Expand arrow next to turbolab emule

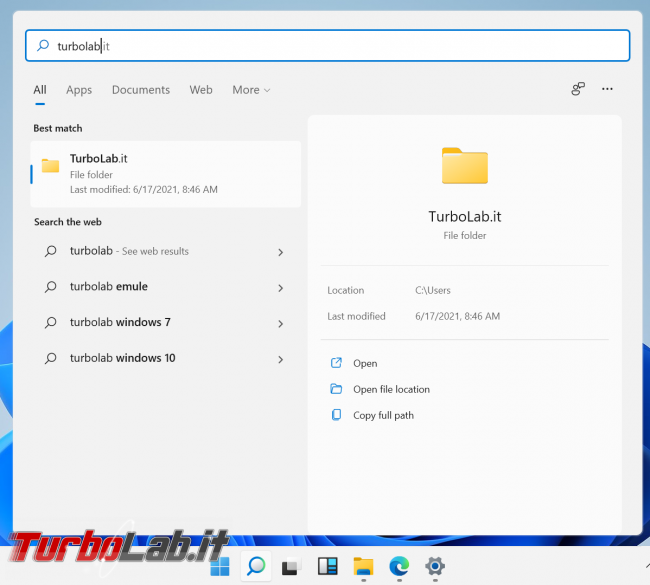(281, 288)
